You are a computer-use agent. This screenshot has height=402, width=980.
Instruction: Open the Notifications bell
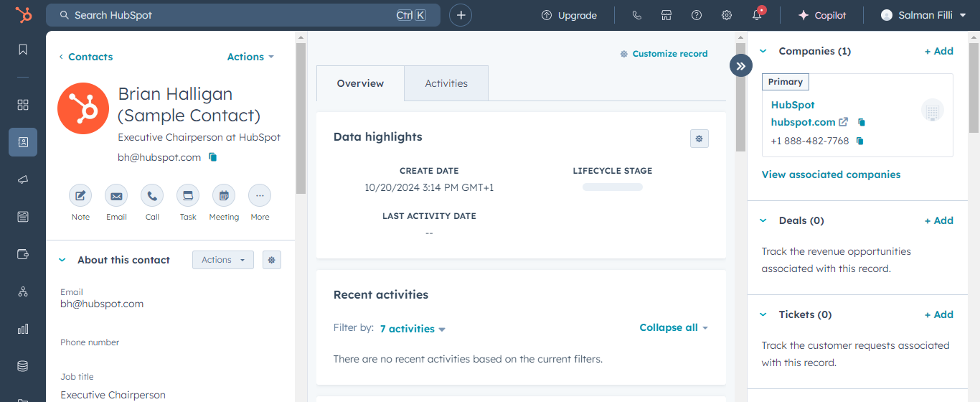point(757,15)
